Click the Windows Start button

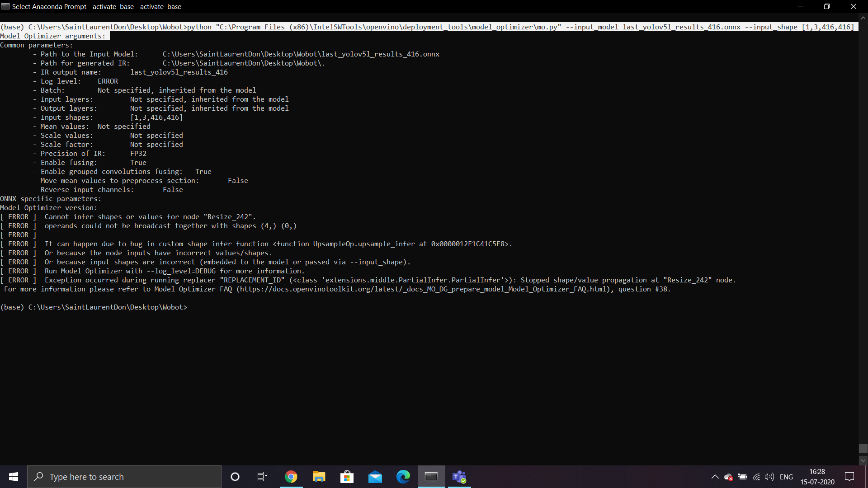pos(14,477)
